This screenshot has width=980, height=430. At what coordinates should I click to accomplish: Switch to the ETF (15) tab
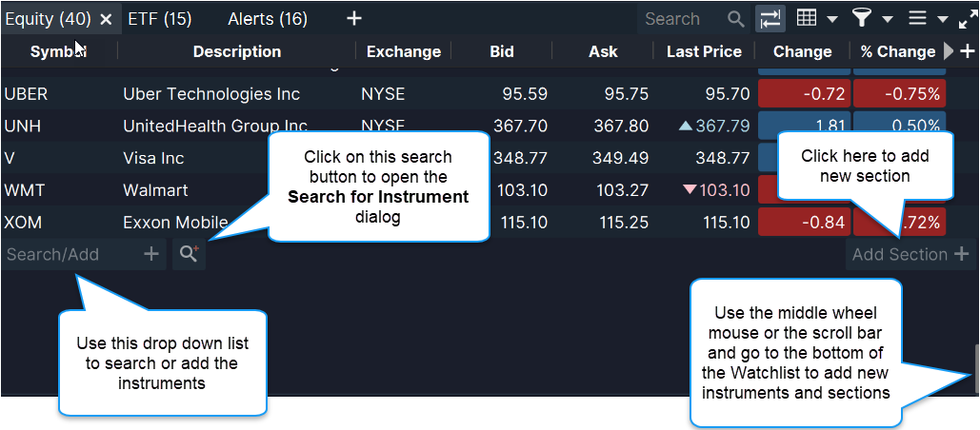(159, 18)
